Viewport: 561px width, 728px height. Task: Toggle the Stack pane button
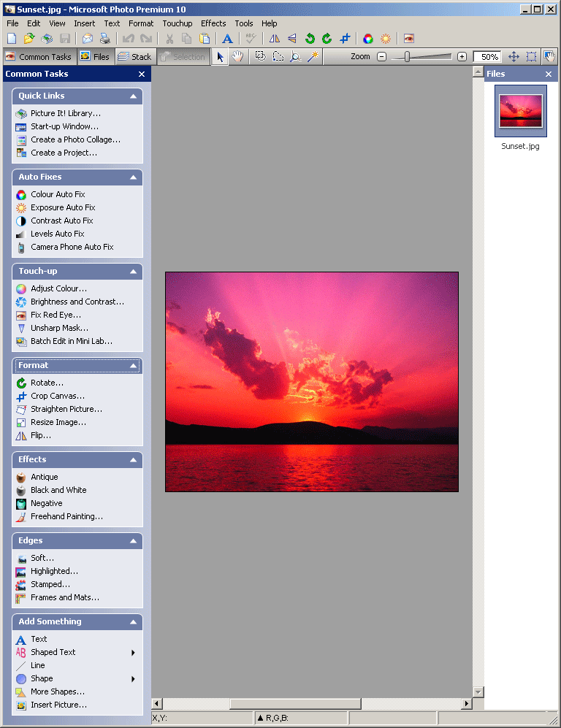135,57
